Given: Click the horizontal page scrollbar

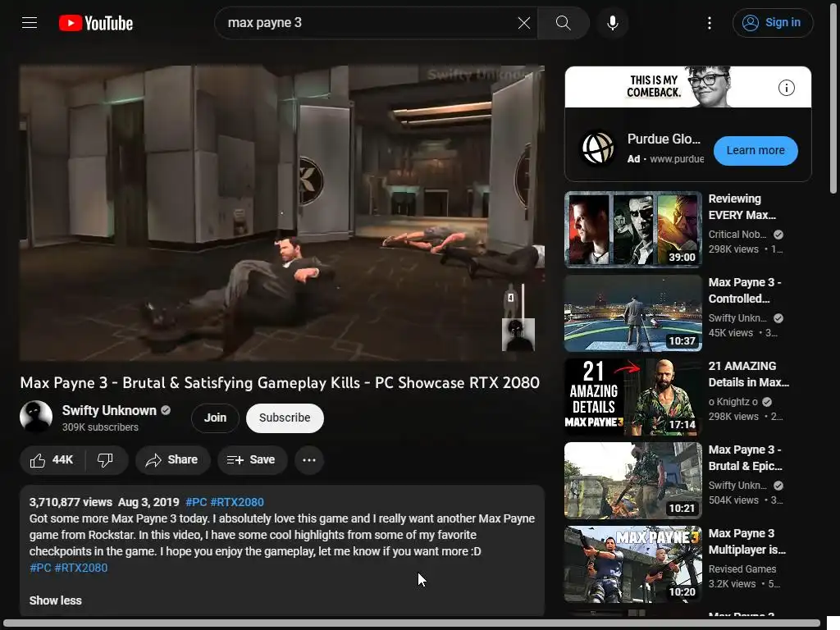Looking at the screenshot, I should coord(412,623).
